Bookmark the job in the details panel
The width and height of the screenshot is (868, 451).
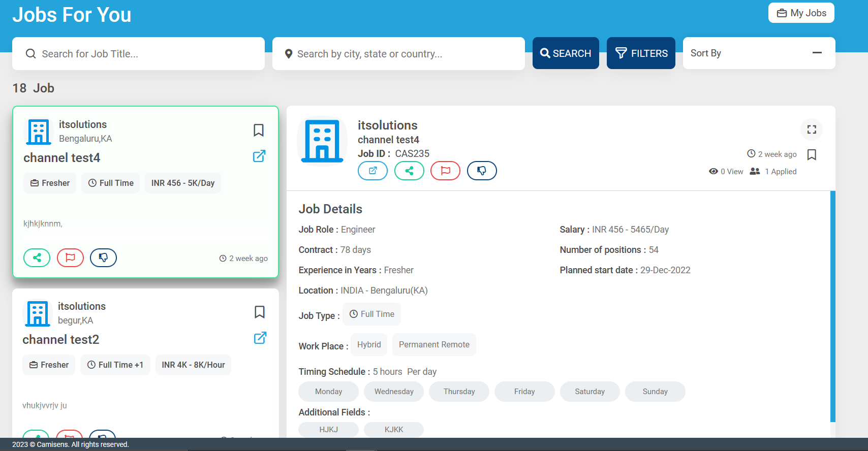(812, 155)
